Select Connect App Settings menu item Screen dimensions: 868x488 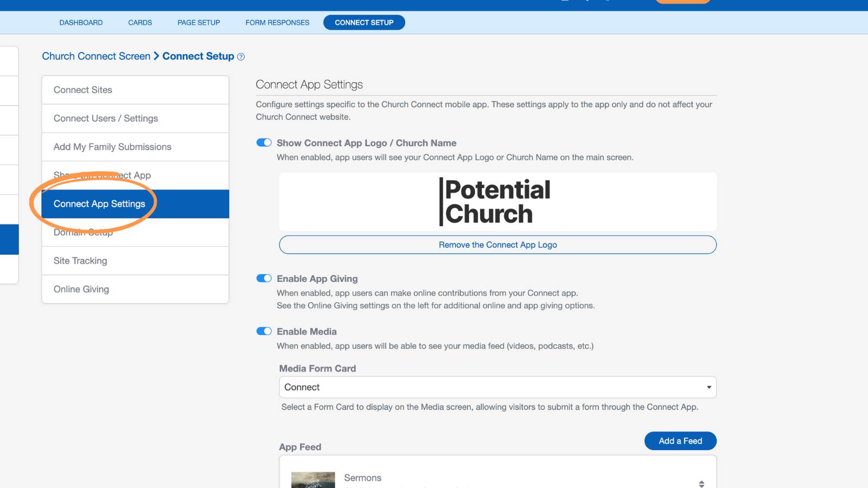tap(135, 204)
